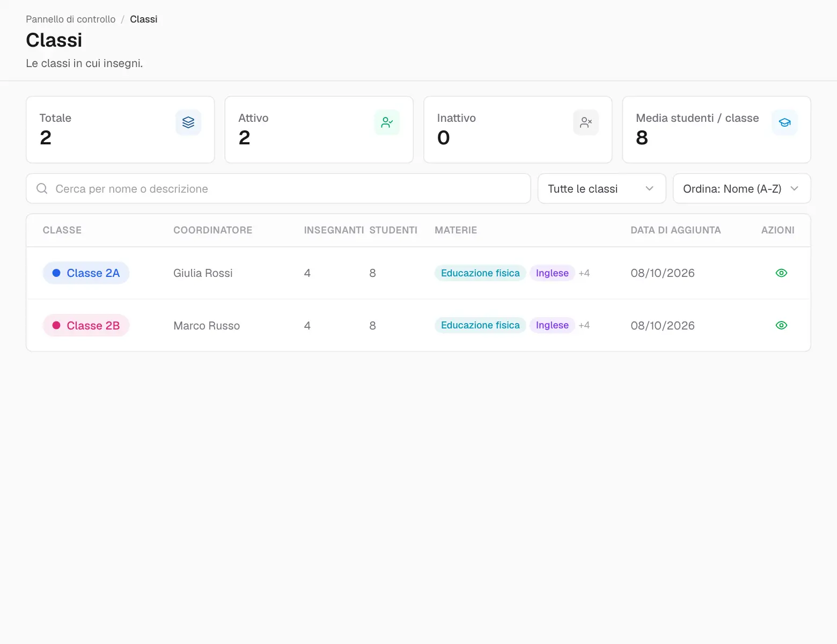This screenshot has width=837, height=644.
Task: Focus the Cerca per nome o descrizione field
Action: coord(278,188)
